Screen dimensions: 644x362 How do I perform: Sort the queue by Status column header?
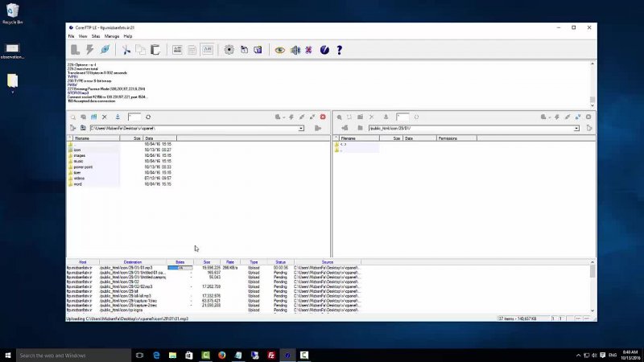coord(280,262)
